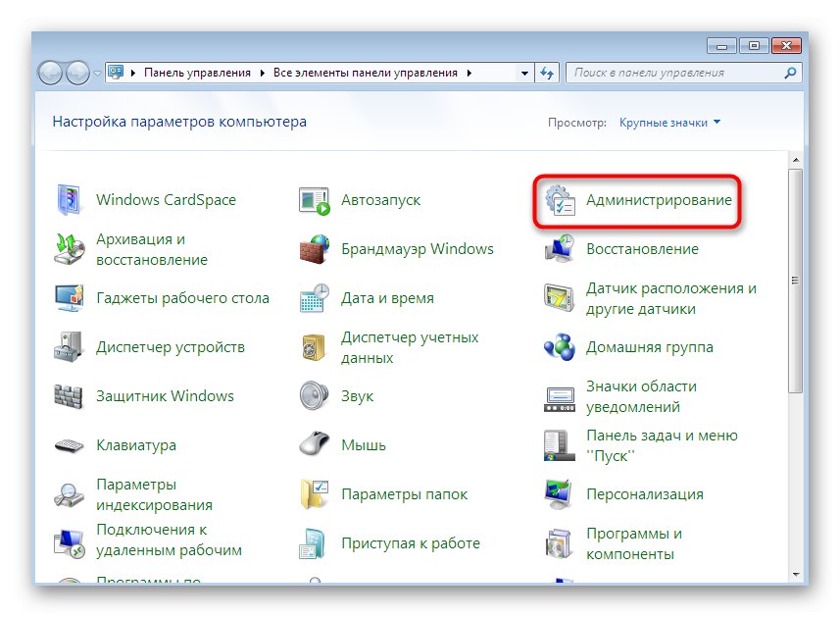Open the Звук link text
The image size is (840, 617).
click(358, 396)
